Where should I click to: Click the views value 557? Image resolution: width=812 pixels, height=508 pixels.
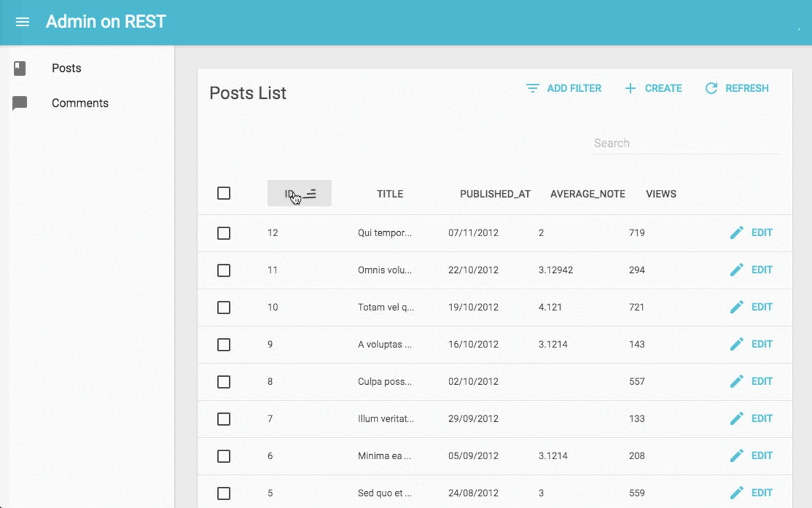(637, 382)
